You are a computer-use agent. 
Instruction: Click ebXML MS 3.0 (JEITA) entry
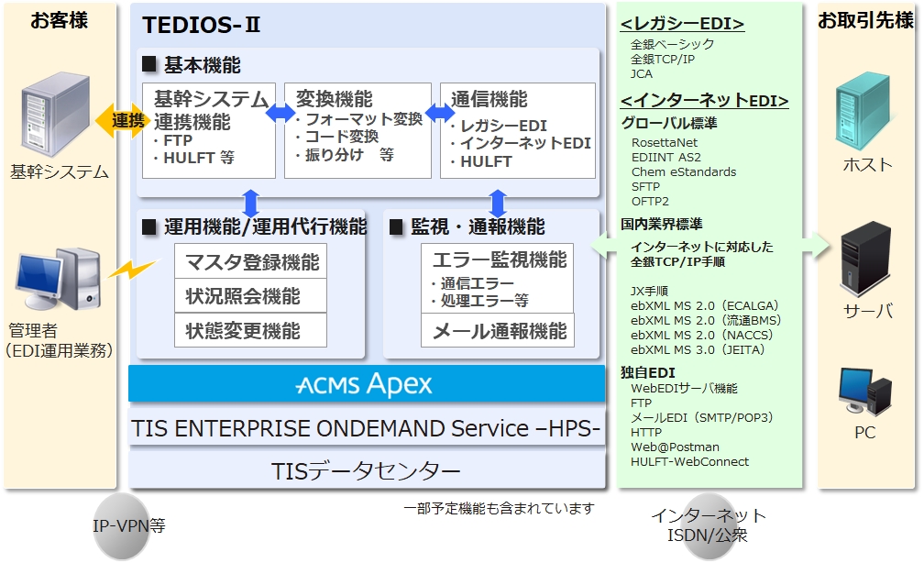coord(698,350)
